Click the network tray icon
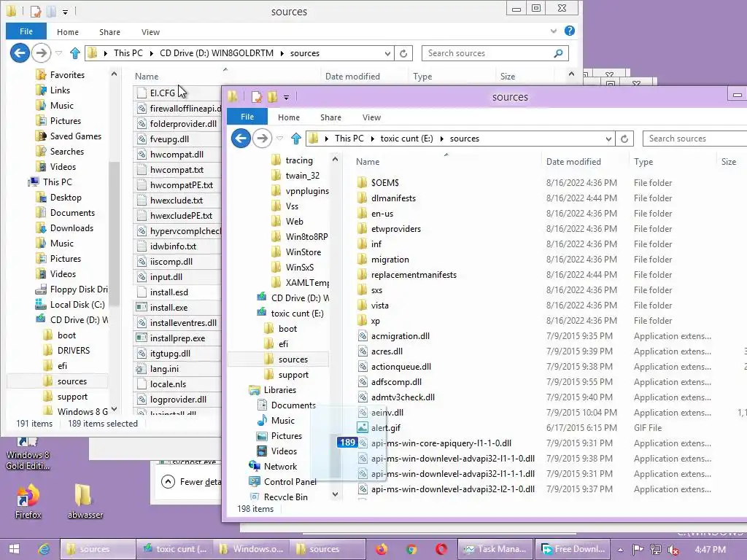This screenshot has width=747, height=560. click(656, 550)
